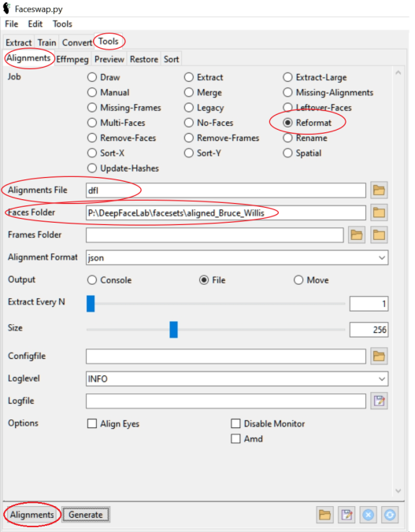
Task: Click the Size slider handle
Action: tap(173, 330)
